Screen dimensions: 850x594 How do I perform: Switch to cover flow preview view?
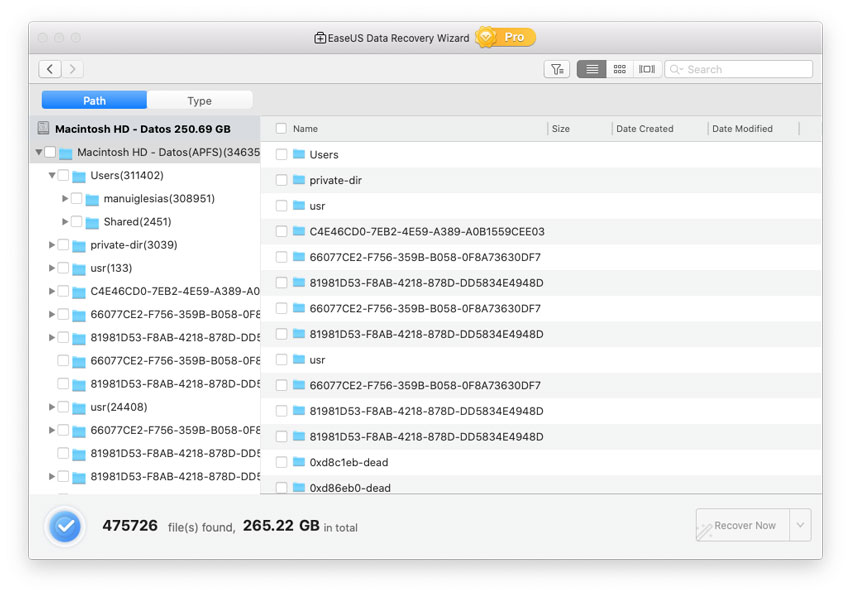(x=647, y=69)
